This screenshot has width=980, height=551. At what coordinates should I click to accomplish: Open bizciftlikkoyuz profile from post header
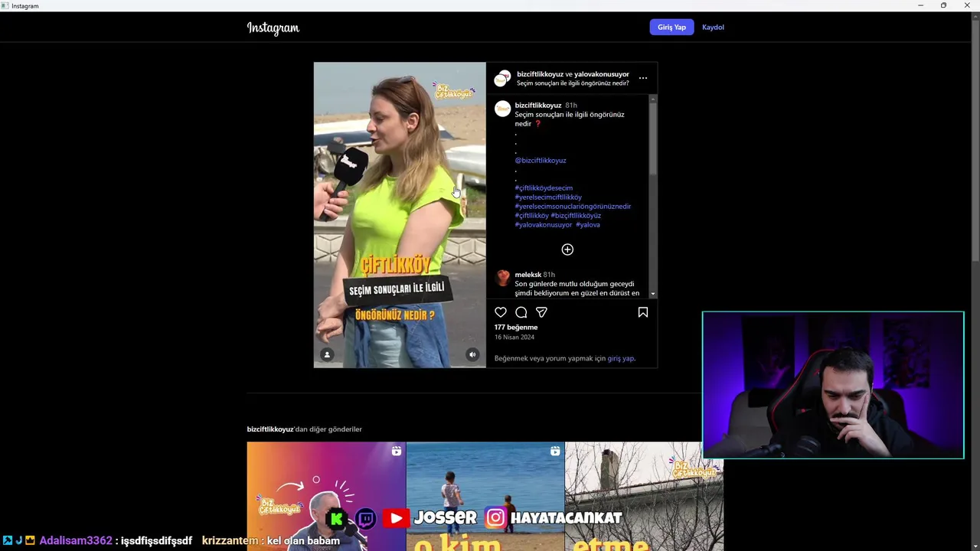pyautogui.click(x=540, y=74)
